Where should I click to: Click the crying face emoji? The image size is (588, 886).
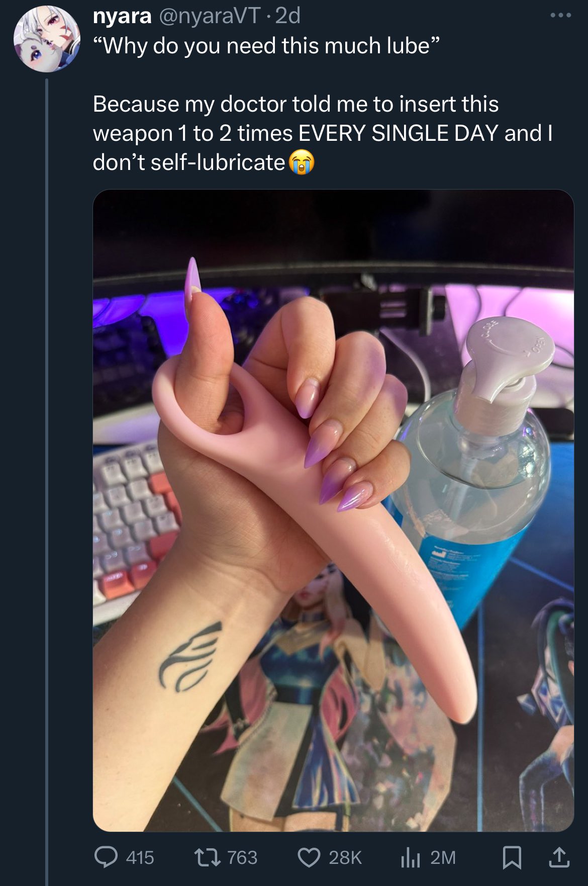(302, 162)
